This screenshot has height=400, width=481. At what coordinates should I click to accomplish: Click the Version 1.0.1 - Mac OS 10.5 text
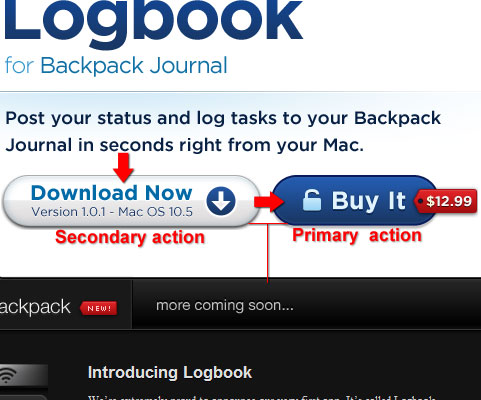pyautogui.click(x=112, y=212)
